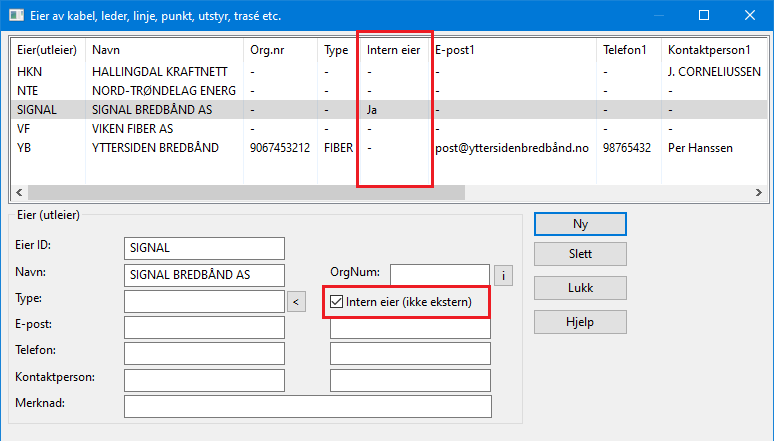Click the FIBER type cell
Image resolution: width=775 pixels, height=441 pixels.
coord(339,148)
